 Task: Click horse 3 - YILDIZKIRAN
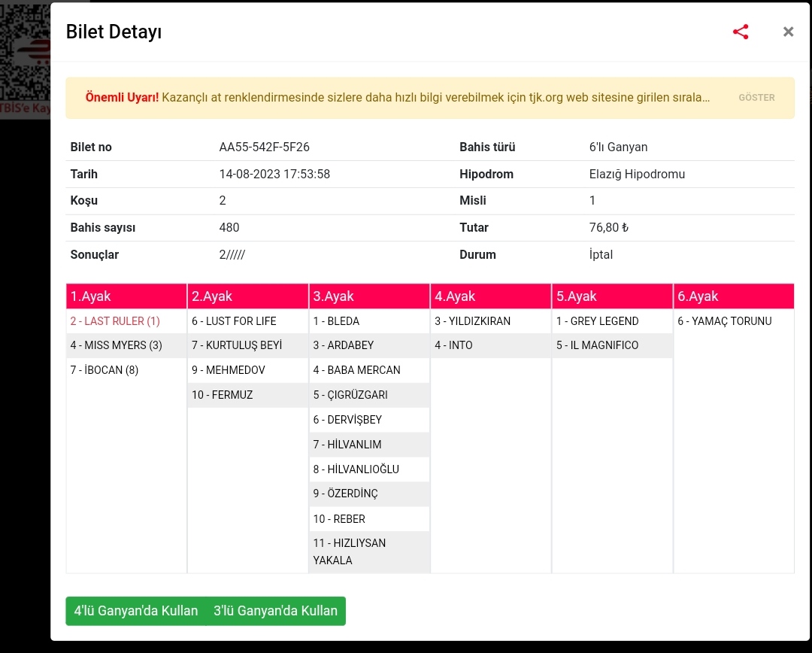[472, 320]
